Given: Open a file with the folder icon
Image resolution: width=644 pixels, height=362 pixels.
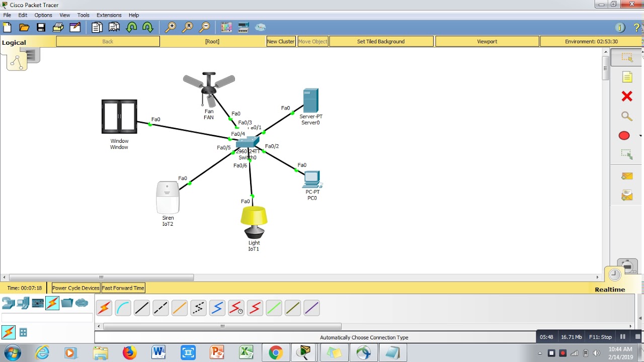Looking at the screenshot, I should [24, 27].
